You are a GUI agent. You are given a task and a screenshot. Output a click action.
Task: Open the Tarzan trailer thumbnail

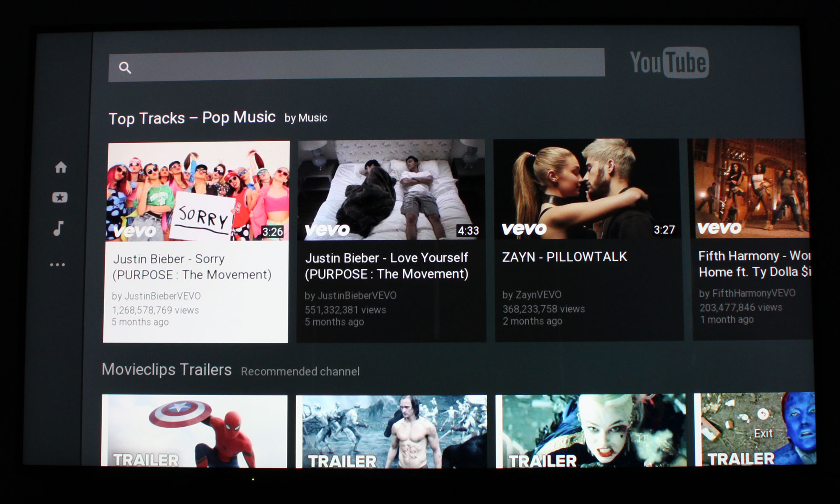[391, 431]
